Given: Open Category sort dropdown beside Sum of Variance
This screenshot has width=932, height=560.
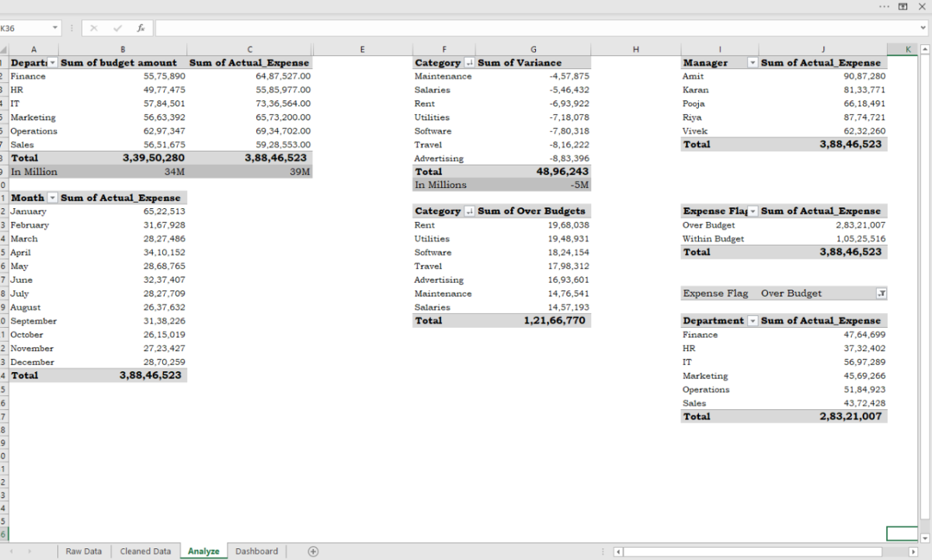Looking at the screenshot, I should [469, 63].
